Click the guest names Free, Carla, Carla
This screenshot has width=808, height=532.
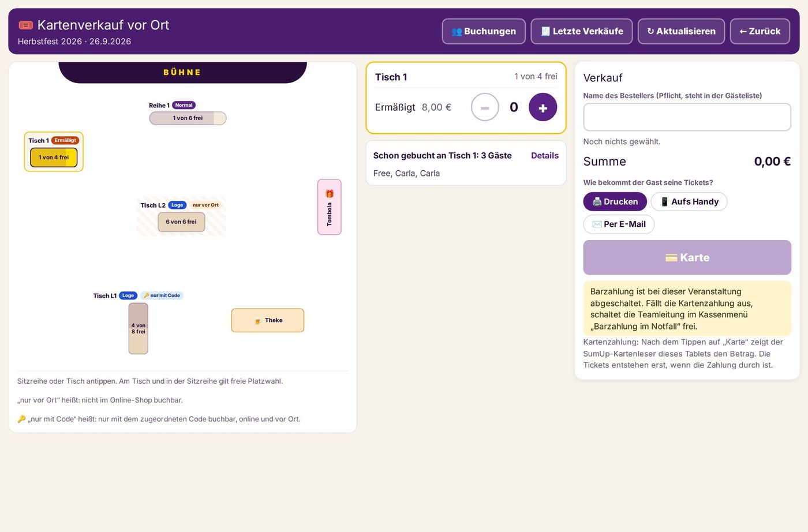(x=406, y=173)
